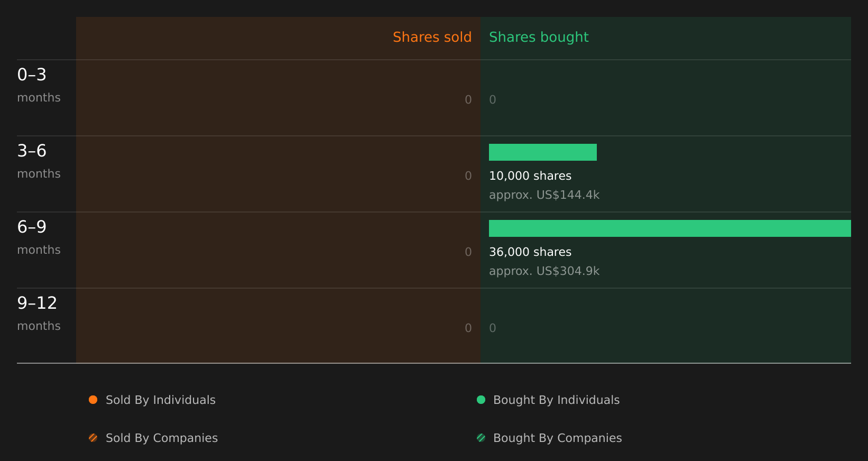Click the 3–6 months row label
The height and width of the screenshot is (461, 868).
39,161
